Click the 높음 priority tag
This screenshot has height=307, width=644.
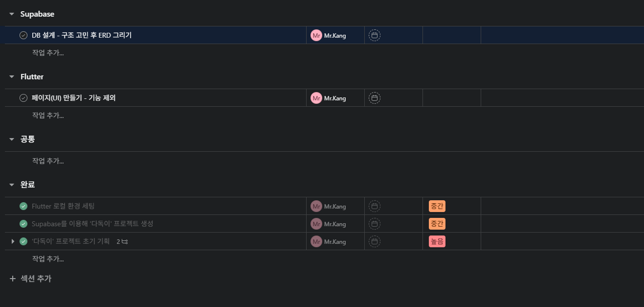437,241
